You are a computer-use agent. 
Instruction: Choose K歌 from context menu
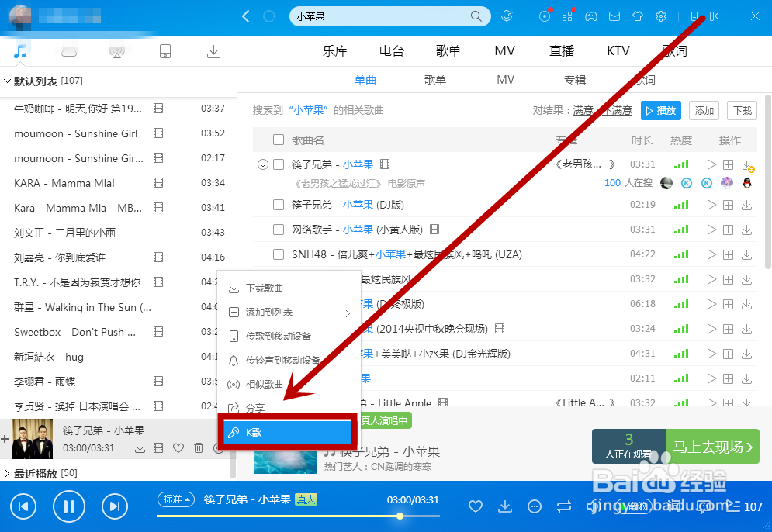pos(288,432)
